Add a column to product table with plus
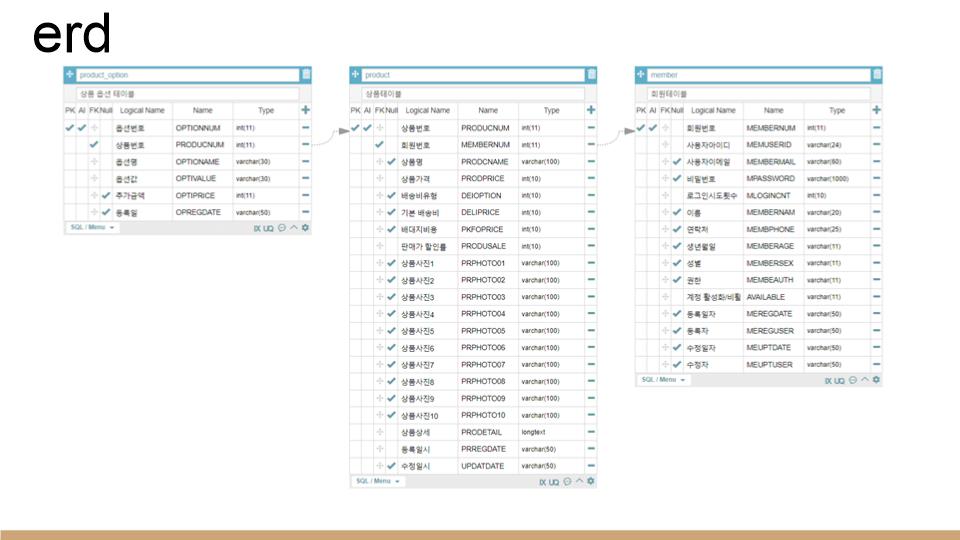The height and width of the screenshot is (540, 960). [x=591, y=110]
